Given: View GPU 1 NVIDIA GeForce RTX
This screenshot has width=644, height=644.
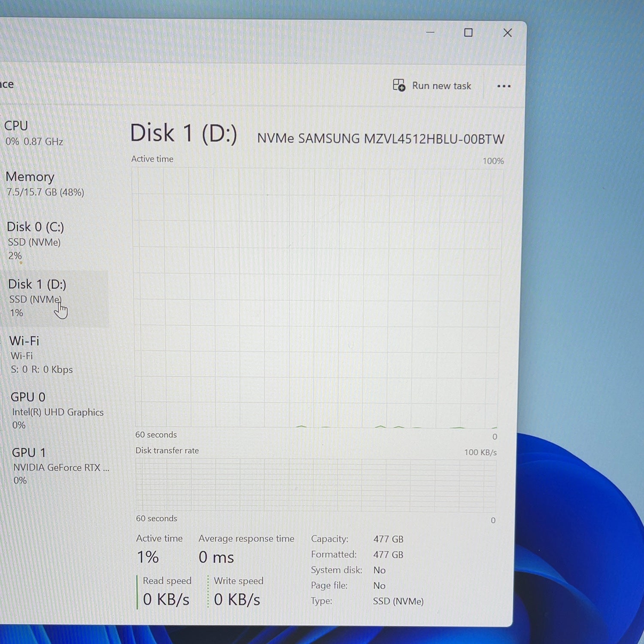Looking at the screenshot, I should click(x=60, y=466).
